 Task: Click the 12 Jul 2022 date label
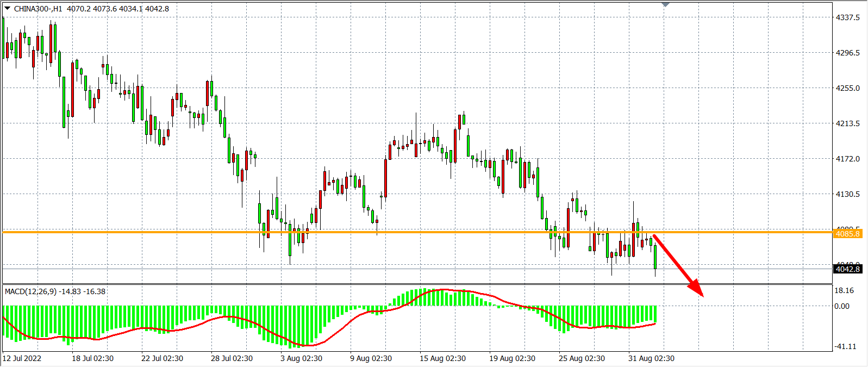point(22,358)
